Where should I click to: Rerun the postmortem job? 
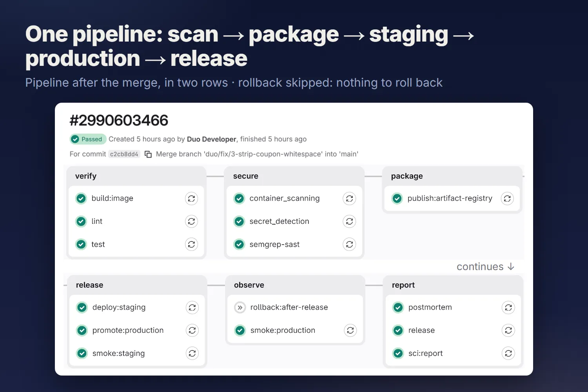(x=508, y=308)
